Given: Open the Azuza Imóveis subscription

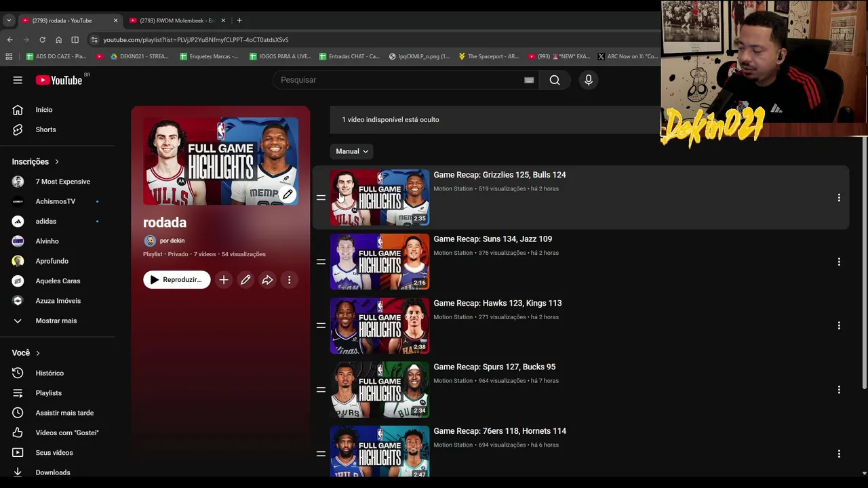Looking at the screenshot, I should 58,301.
